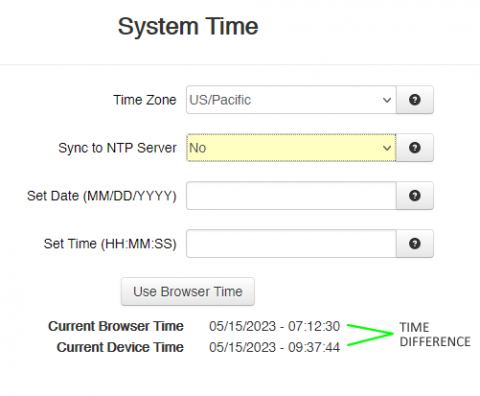Click the Current Device Time label
This screenshot has width=480, height=396.
tap(120, 347)
